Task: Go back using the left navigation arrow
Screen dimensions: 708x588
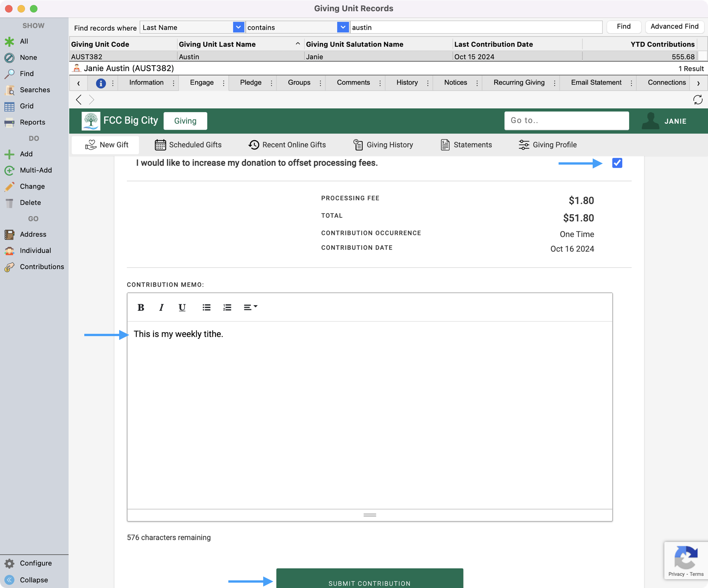Action: click(x=79, y=100)
